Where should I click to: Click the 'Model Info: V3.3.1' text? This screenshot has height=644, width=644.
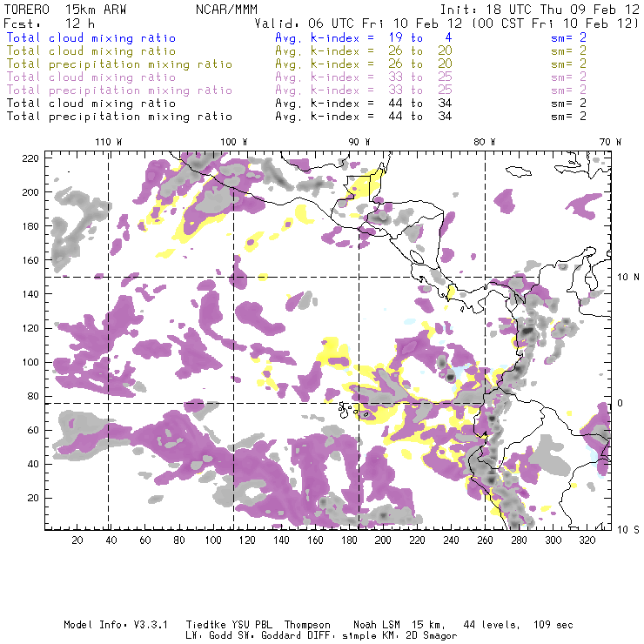pos(116,625)
